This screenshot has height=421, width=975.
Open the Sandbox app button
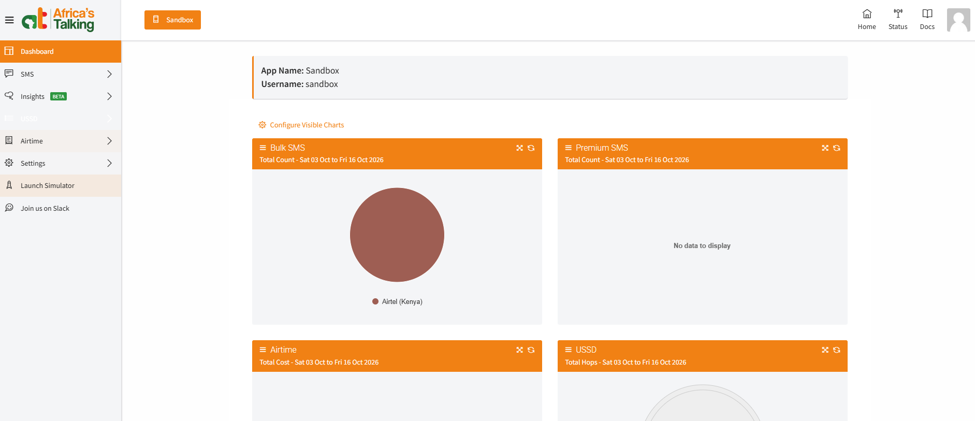[x=173, y=20]
